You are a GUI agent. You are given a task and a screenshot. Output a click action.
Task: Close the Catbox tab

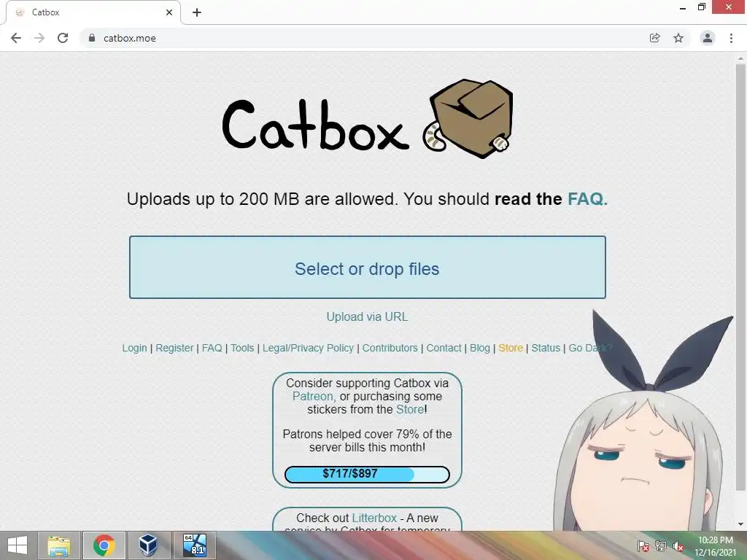pyautogui.click(x=169, y=12)
